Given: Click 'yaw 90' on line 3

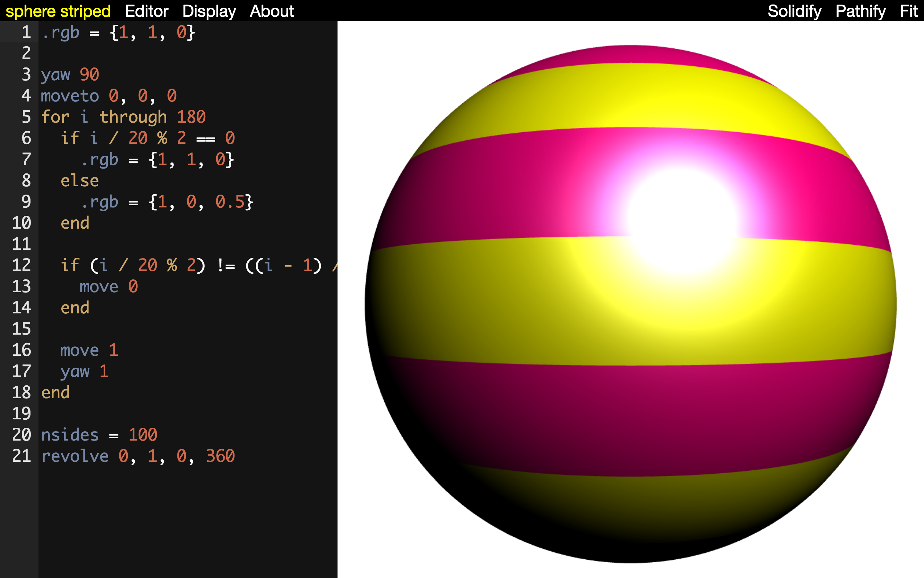Looking at the screenshot, I should (x=70, y=74).
